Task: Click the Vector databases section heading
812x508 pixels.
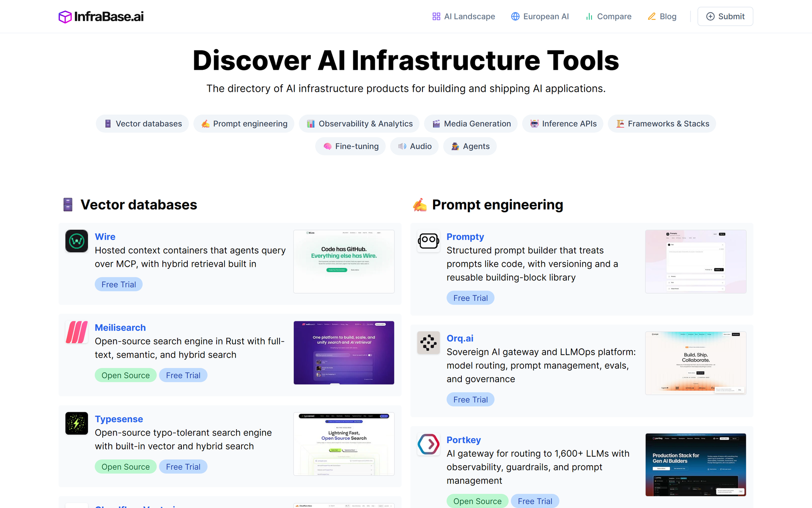Action: (x=139, y=205)
